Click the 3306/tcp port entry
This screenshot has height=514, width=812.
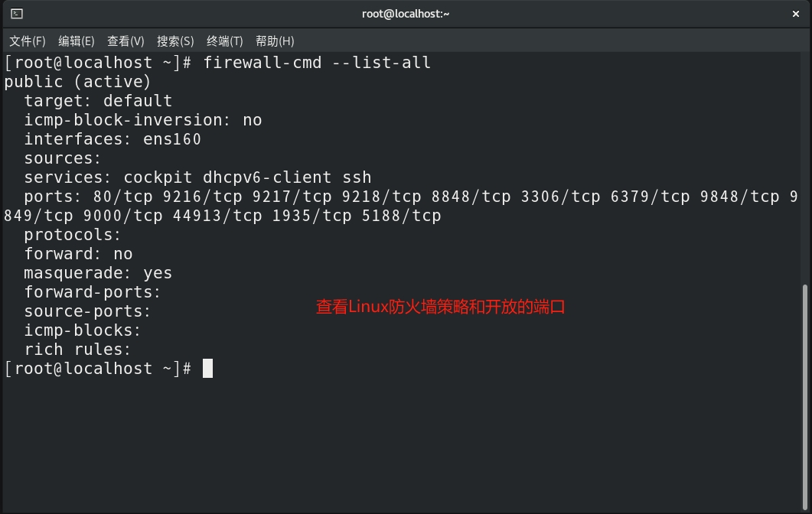point(560,197)
